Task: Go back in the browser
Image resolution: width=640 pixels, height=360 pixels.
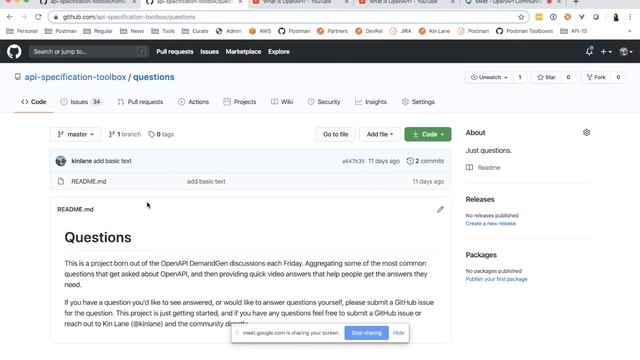Action: (10, 17)
